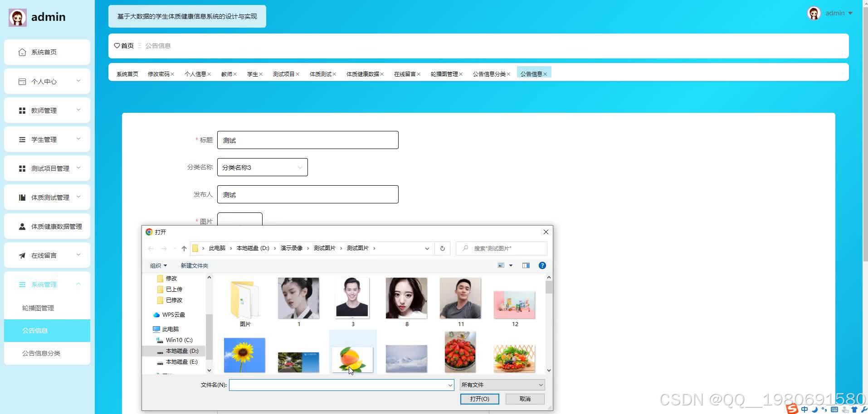868x414 pixels.
Task: Click 本地磁盘 (D:) in the address path
Action: click(253, 248)
